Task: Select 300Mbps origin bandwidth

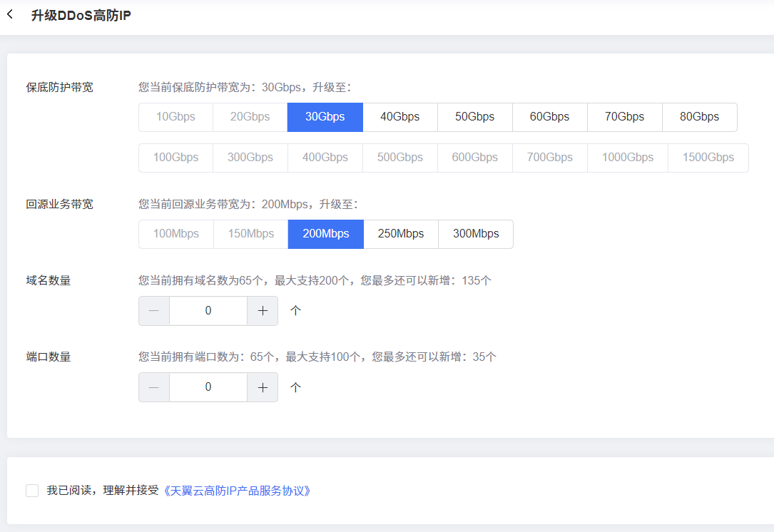Action: (x=476, y=234)
